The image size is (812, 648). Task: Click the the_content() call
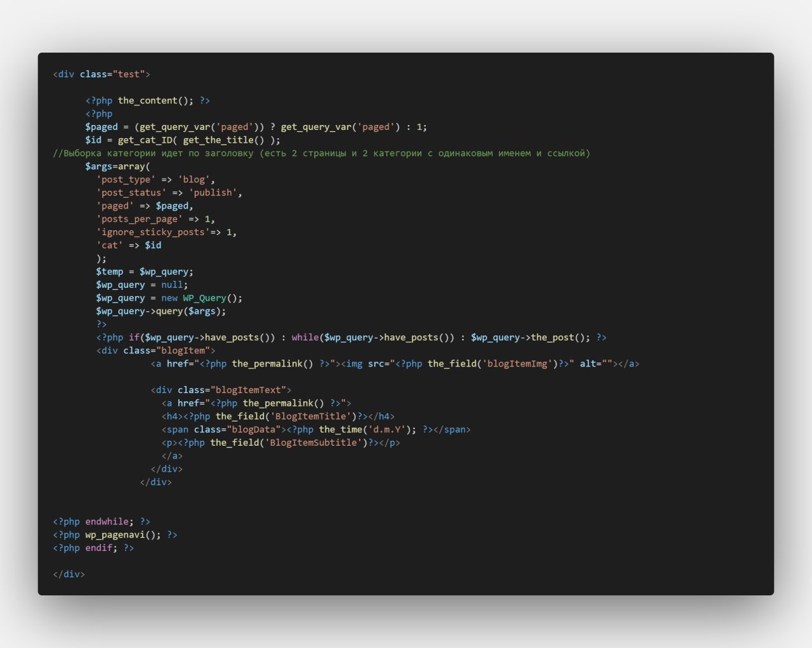(155, 100)
